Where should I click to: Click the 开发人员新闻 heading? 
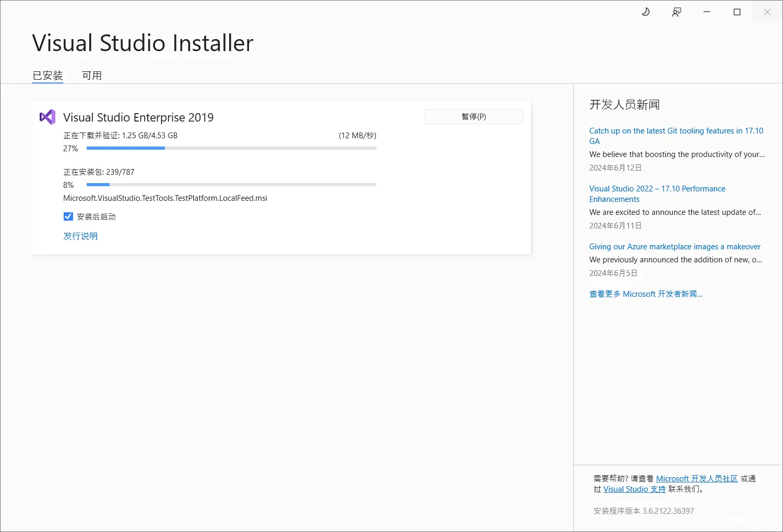(624, 104)
